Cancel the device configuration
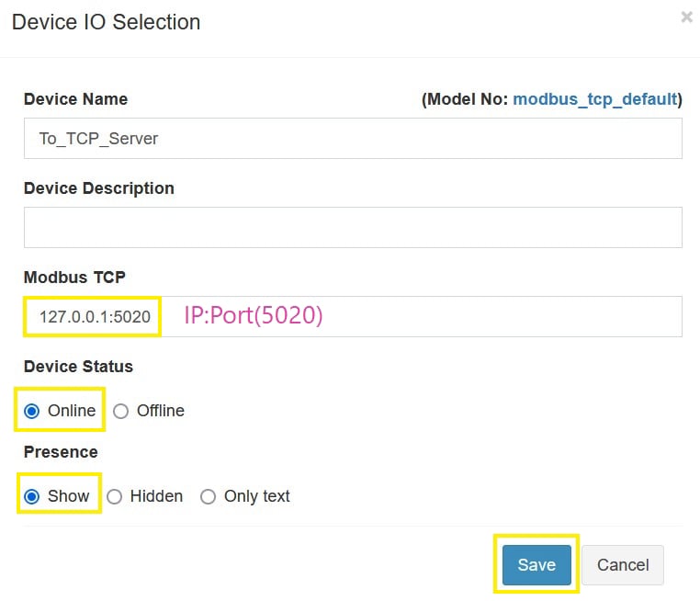Screen dimensions: 700x601 (x=623, y=565)
